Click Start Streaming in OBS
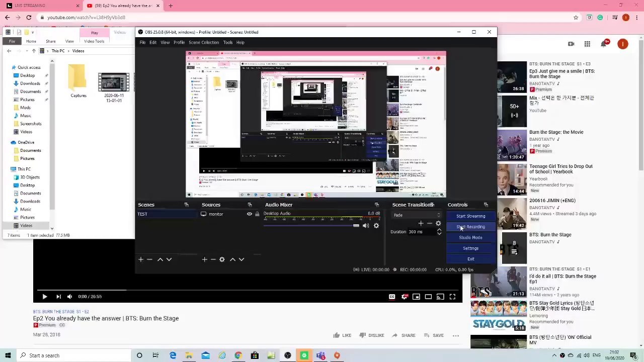Image resolution: width=644 pixels, height=362 pixels. coord(471,216)
